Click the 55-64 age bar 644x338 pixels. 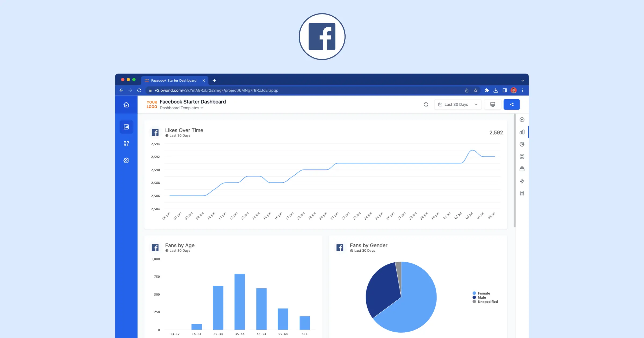point(283,319)
